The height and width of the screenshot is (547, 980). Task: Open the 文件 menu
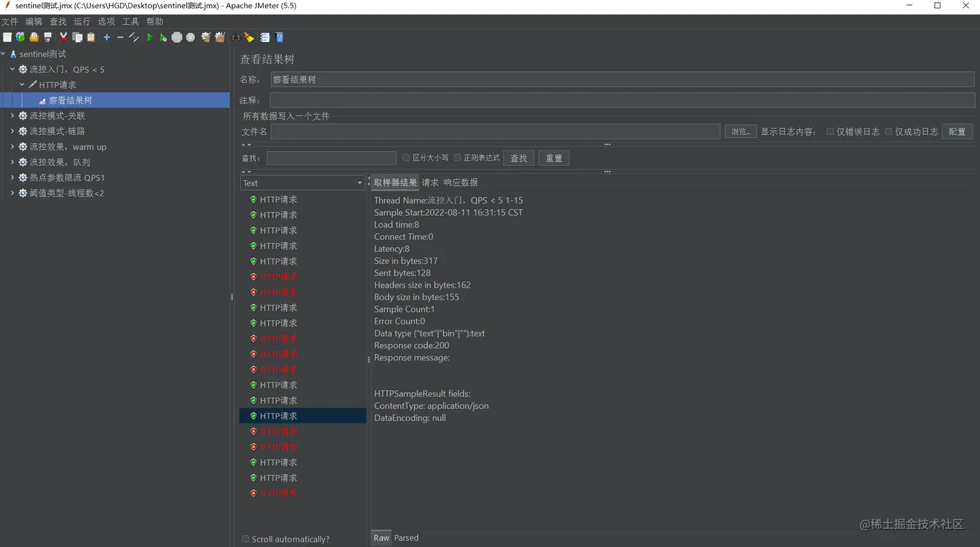pos(10,21)
